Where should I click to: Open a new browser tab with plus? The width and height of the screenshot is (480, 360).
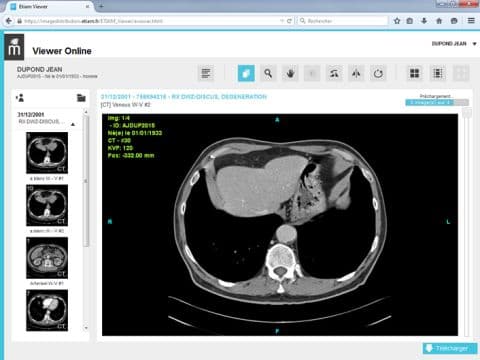(x=101, y=6)
